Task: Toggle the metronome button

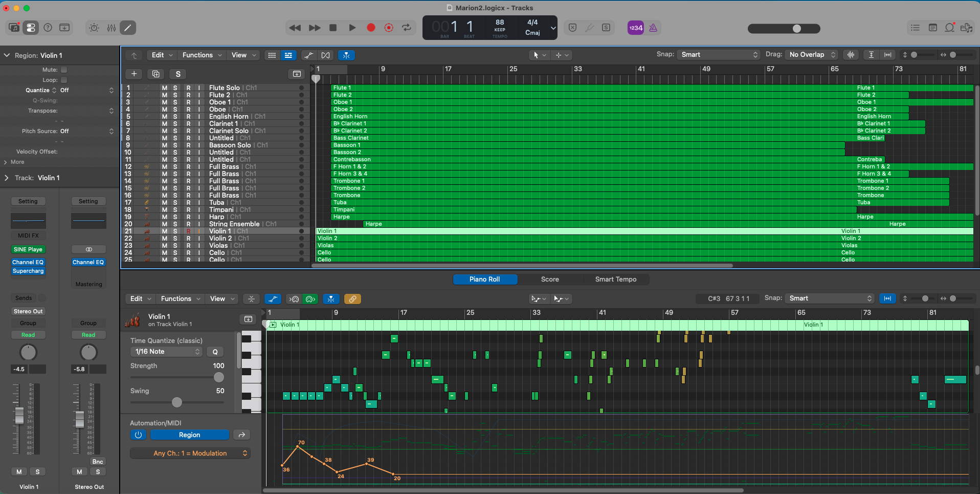Action: [653, 28]
